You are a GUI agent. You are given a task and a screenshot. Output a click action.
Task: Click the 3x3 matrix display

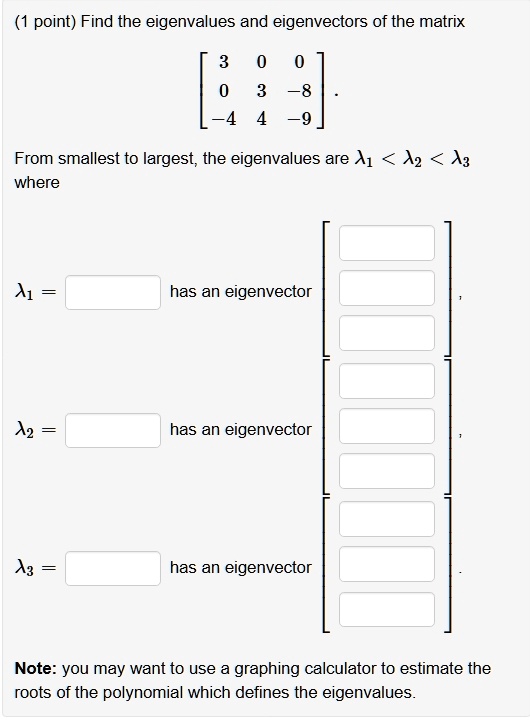262,90
